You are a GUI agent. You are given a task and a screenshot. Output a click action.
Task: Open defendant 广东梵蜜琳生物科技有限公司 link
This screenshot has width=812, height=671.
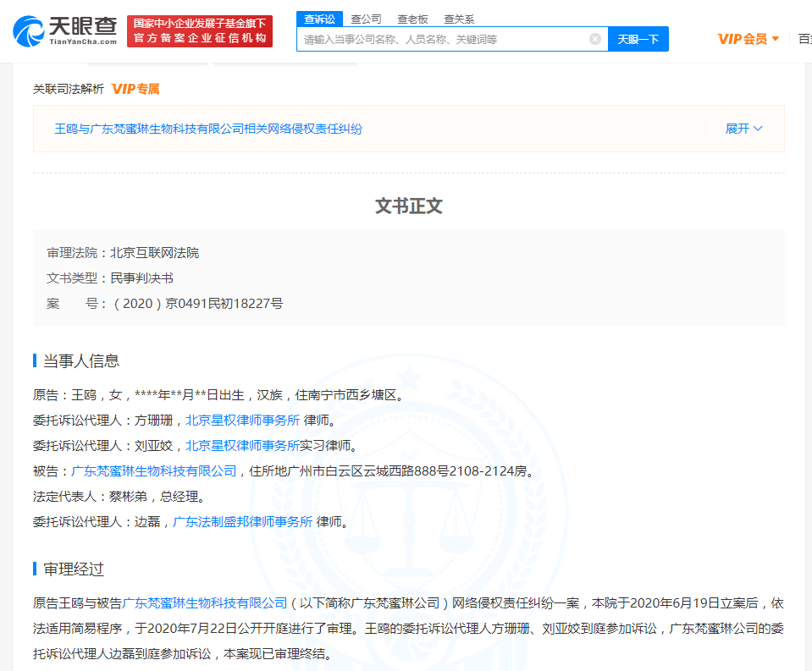coord(153,470)
